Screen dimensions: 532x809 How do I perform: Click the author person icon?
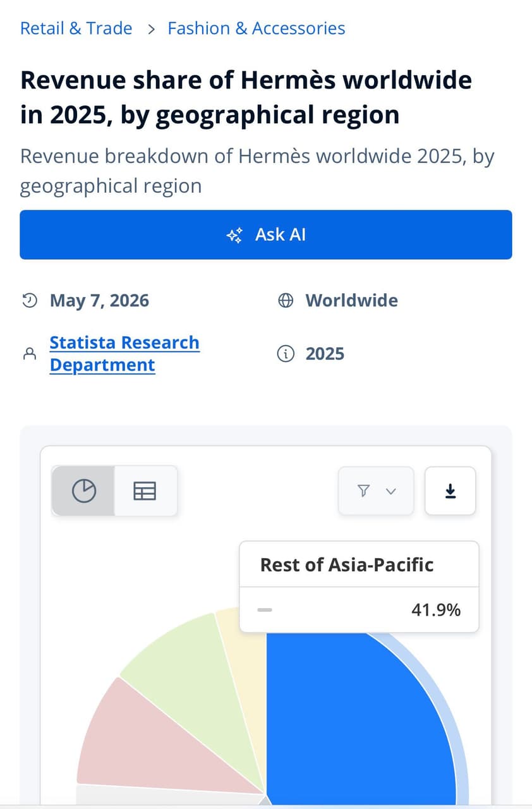point(29,354)
